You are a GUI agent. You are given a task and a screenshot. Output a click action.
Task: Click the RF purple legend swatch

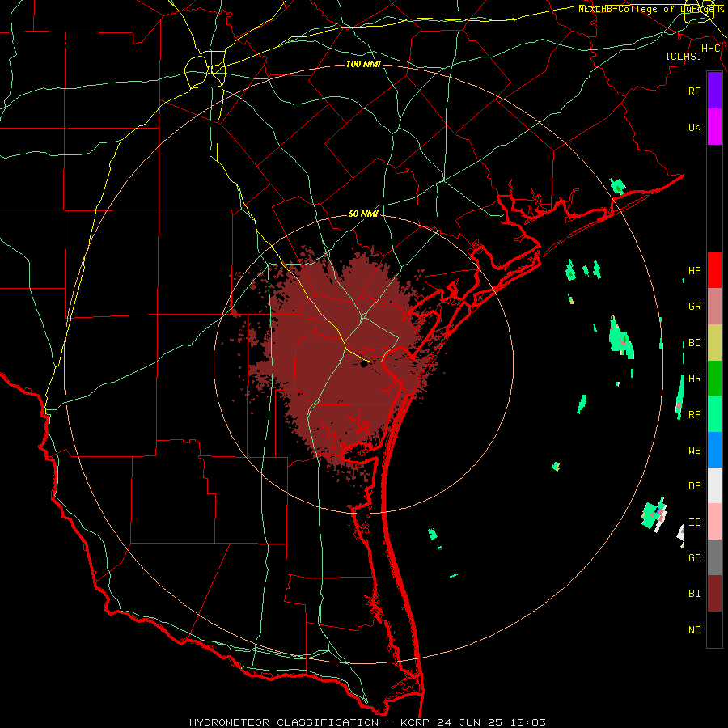714,91
